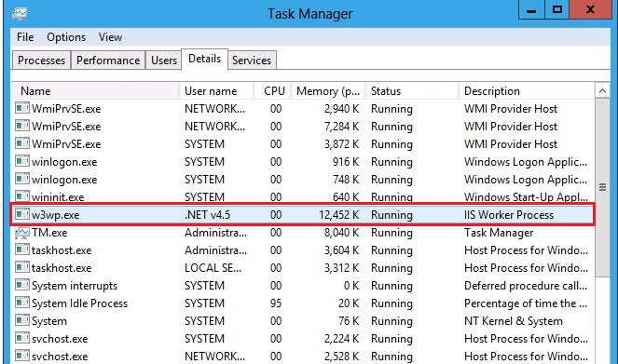Click icon of svchost.exe run by SYSTEM

(22, 339)
